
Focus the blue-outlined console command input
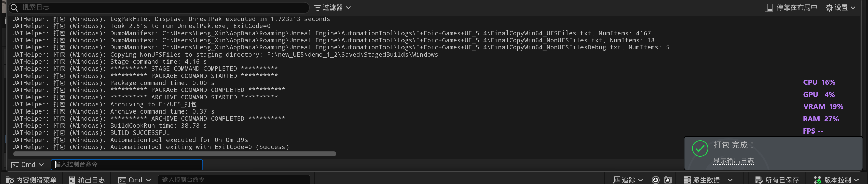point(127,165)
